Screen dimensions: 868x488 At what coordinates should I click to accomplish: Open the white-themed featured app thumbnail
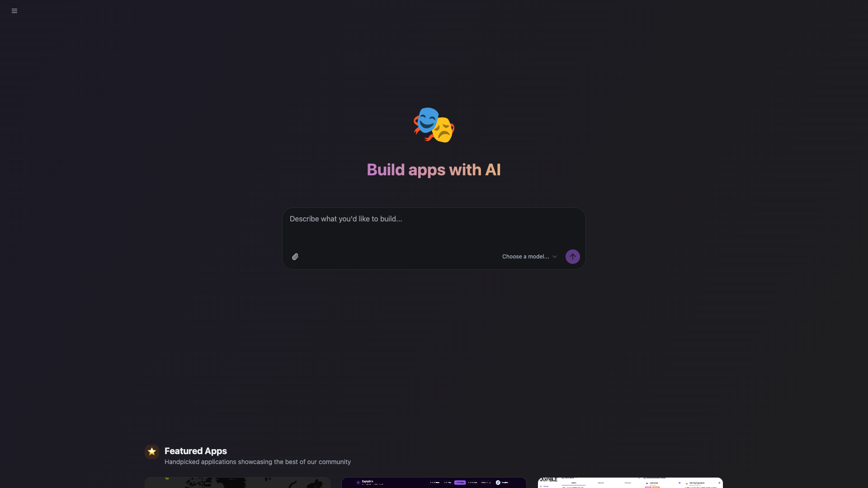[630, 483]
